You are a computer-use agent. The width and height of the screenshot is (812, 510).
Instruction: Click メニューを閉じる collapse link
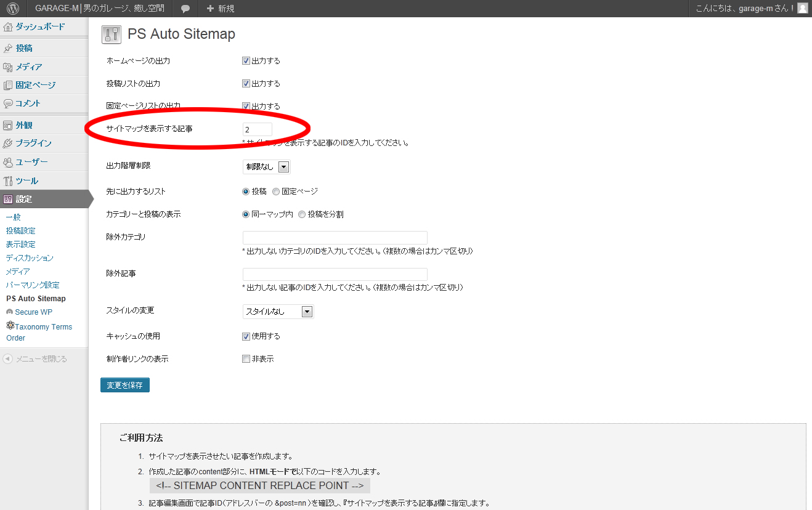click(41, 359)
